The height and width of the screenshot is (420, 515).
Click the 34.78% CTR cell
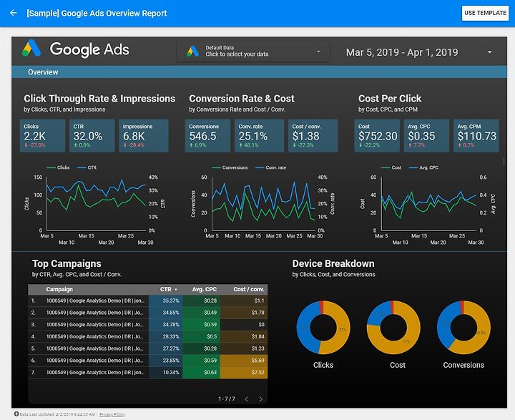pyautogui.click(x=166, y=325)
